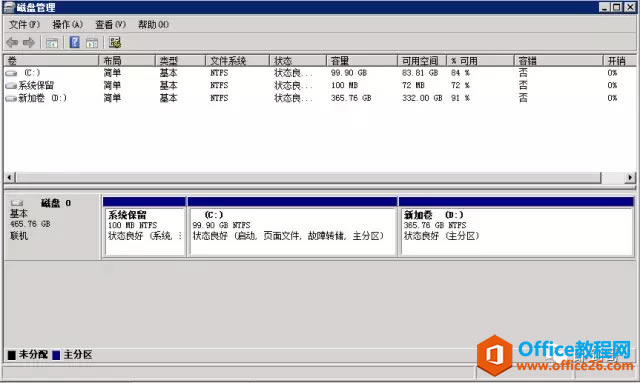Sort by the 开销 column header
Image resolution: width=640 pixels, height=383 pixels.
[619, 61]
